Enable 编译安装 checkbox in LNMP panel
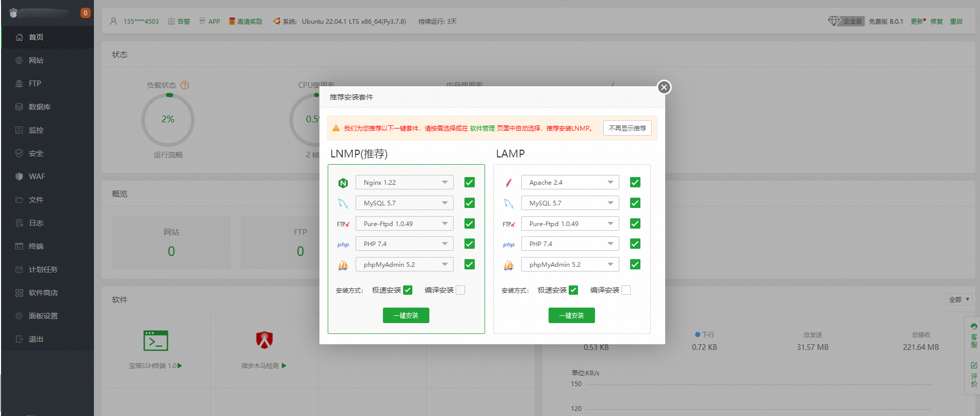The image size is (980, 416). tap(460, 290)
